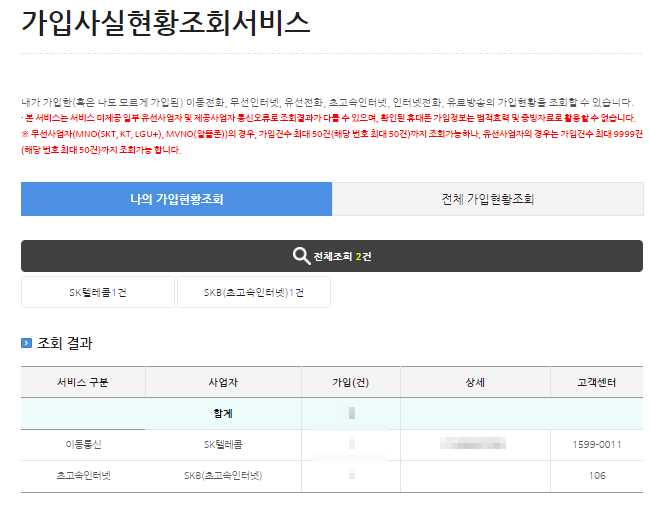Click the 상세 column header
The width and height of the screenshot is (650, 511).
pos(475,382)
